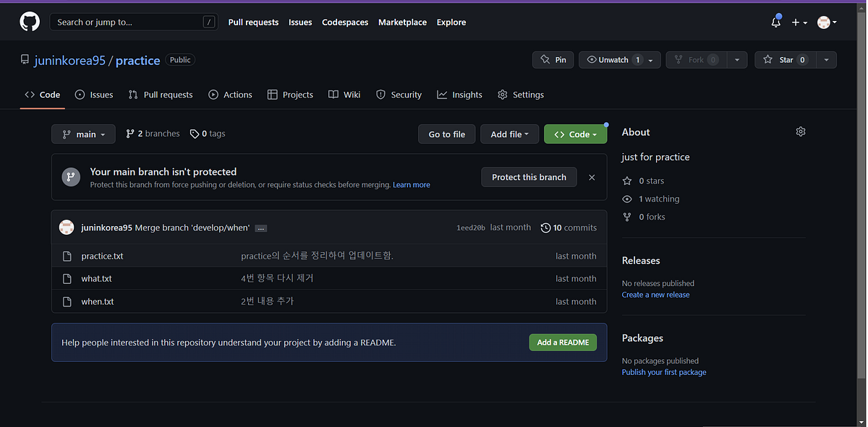Open the main branch selector

[x=83, y=134]
